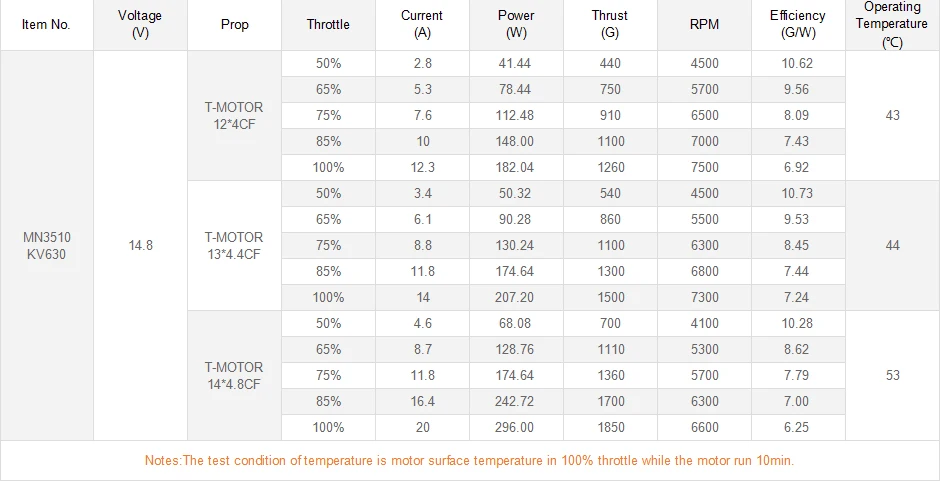Click the MN3510 KV630 item cell
The height and width of the screenshot is (481, 940).
[46, 245]
